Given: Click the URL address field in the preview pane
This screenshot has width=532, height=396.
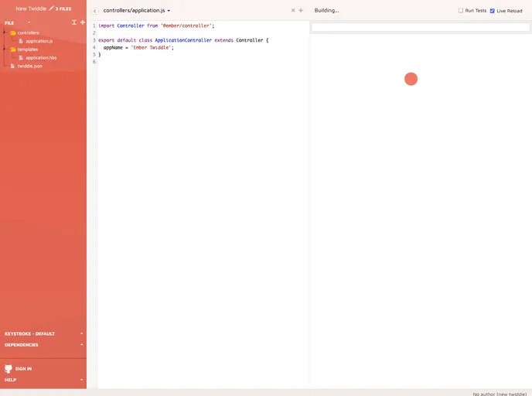Looking at the screenshot, I should click(421, 27).
